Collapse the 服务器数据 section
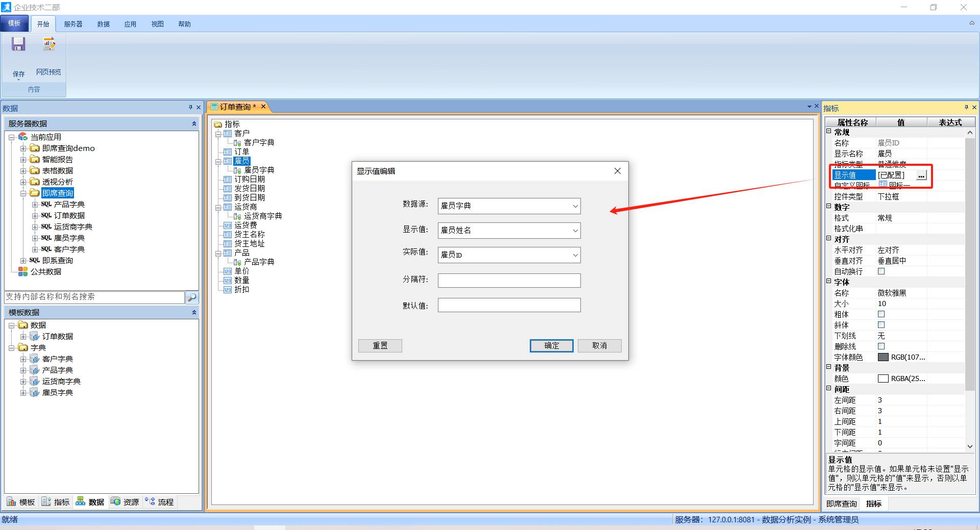This screenshot has height=530, width=980. 194,124
